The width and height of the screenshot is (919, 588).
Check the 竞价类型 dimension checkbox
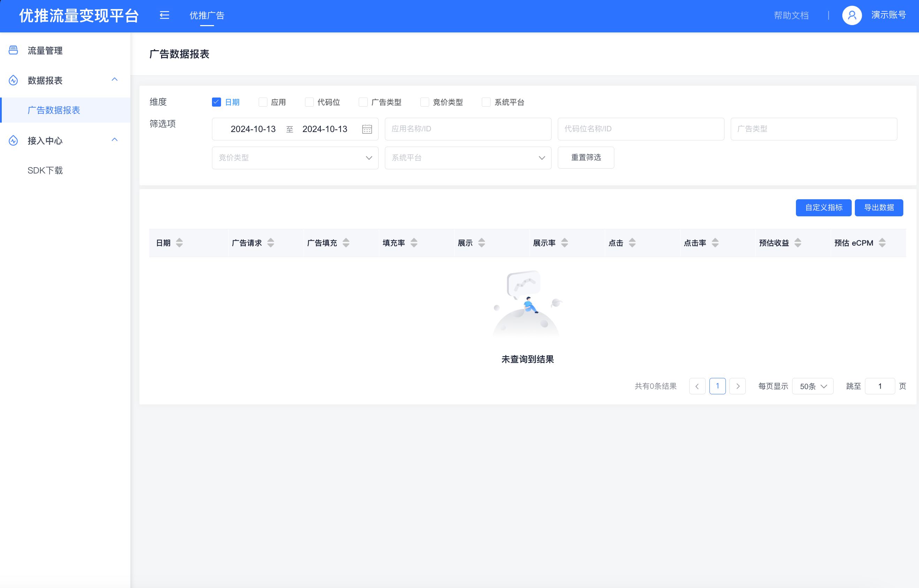click(x=425, y=102)
